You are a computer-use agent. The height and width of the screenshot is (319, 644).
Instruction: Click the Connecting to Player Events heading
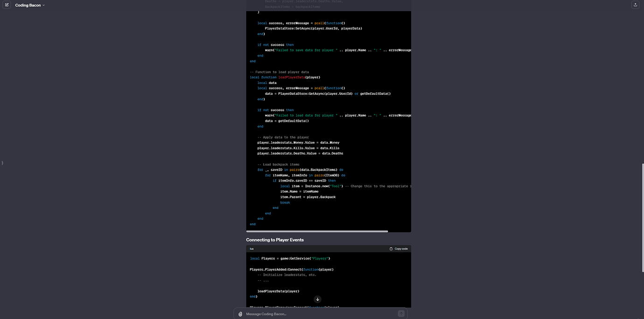tap(275, 240)
